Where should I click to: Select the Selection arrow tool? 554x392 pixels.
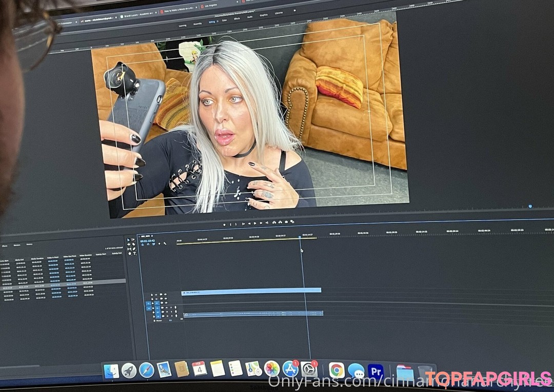pyautogui.click(x=129, y=240)
